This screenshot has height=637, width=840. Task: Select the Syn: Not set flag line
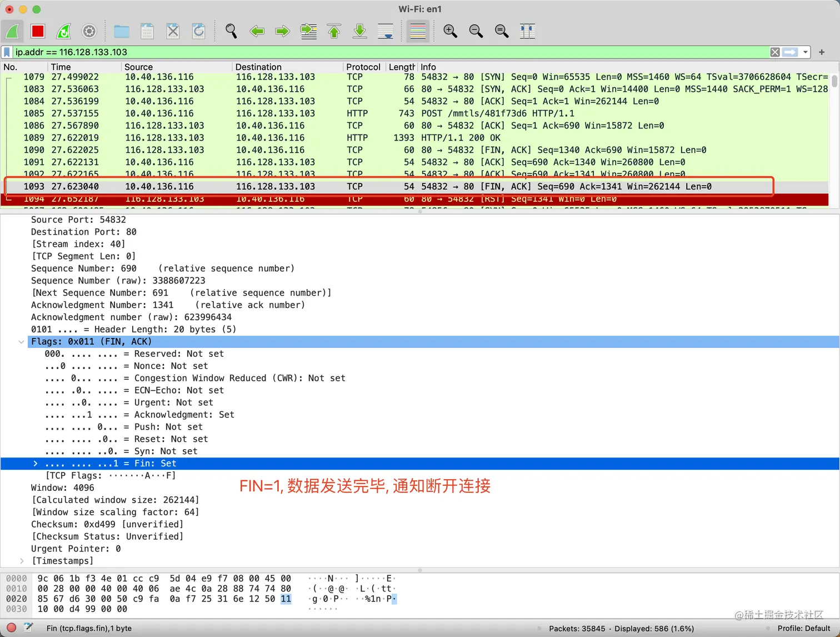121,451
